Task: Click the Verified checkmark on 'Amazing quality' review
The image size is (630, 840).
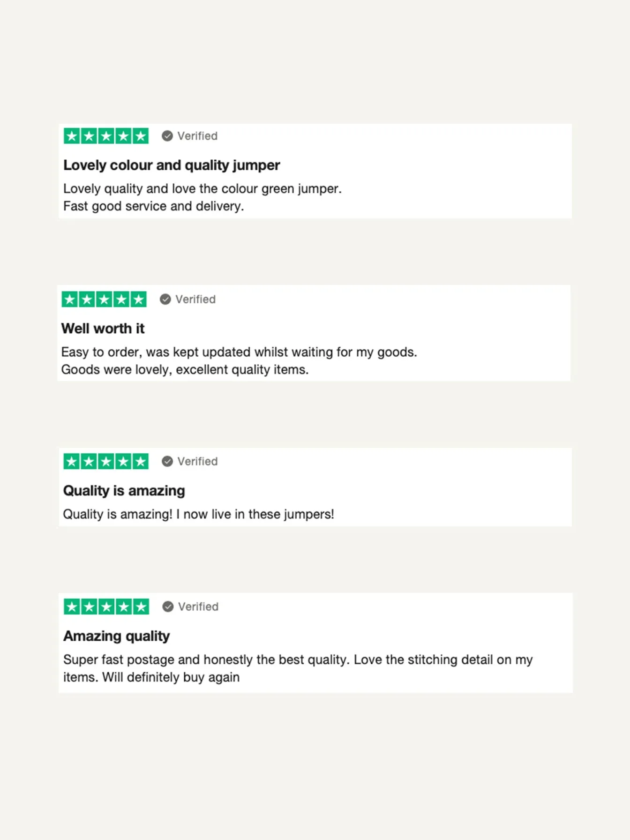Action: tap(168, 607)
